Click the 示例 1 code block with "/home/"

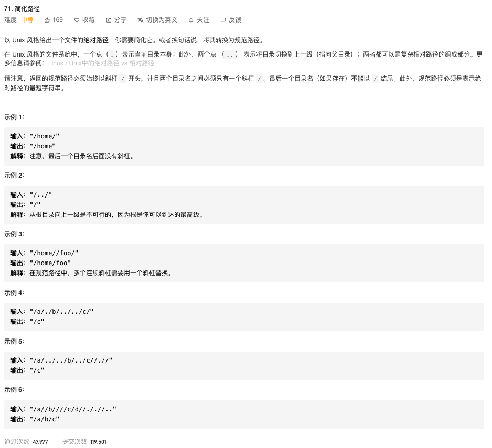click(243, 146)
